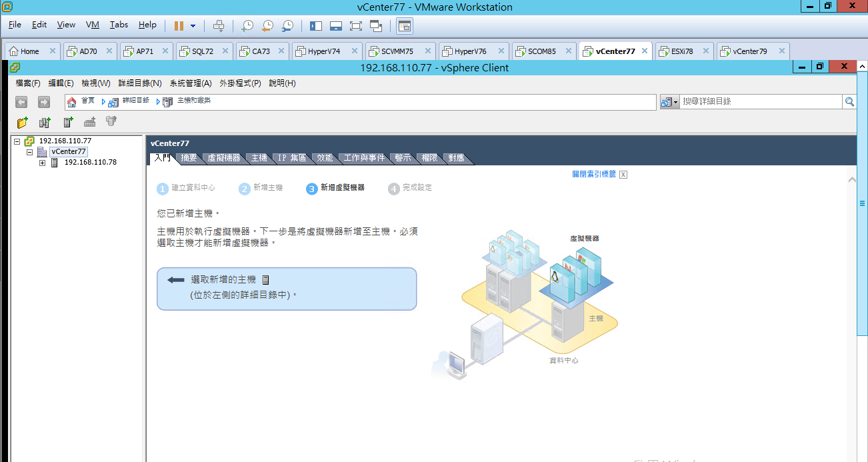
Task: Open dropdown arrow next to pause button
Action: (193, 26)
